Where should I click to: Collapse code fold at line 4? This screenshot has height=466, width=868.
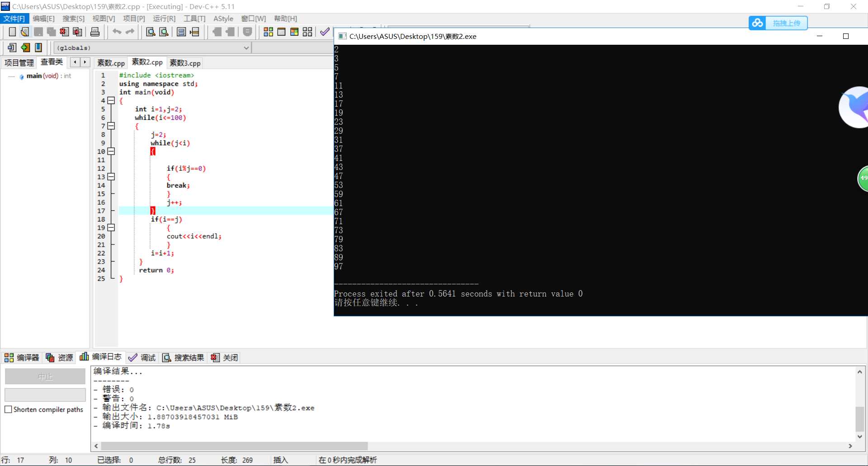(x=111, y=100)
